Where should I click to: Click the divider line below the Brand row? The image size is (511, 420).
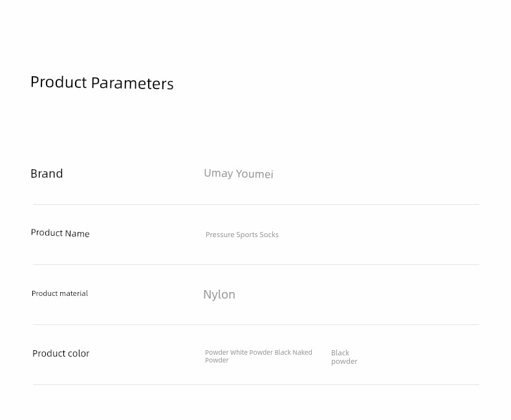click(x=256, y=204)
